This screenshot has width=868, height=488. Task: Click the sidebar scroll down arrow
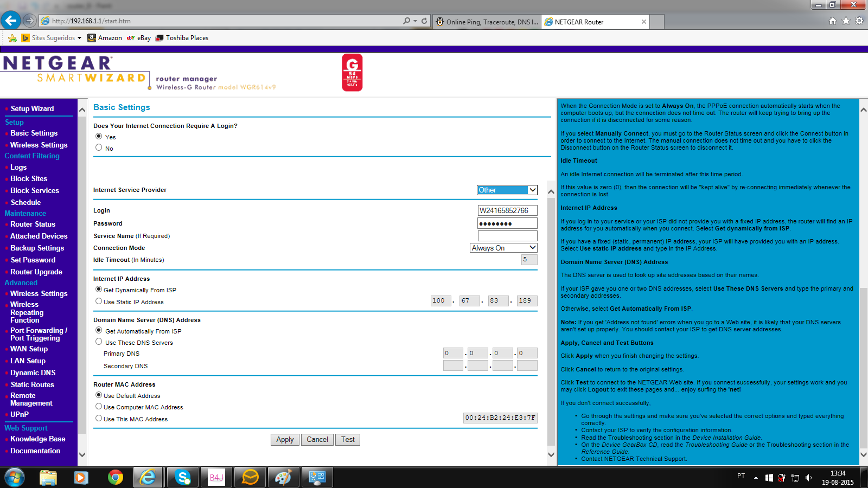[82, 454]
